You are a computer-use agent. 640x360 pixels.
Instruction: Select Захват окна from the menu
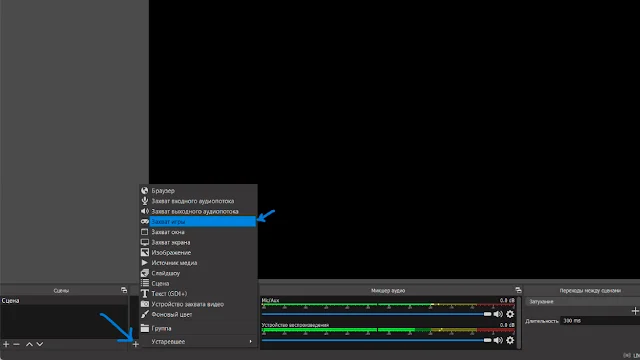[x=198, y=232]
